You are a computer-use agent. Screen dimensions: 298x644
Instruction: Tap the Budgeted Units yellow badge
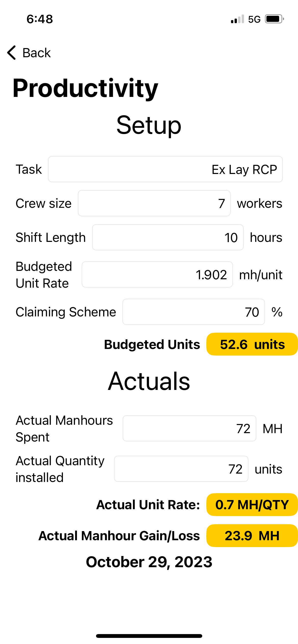[x=252, y=344]
